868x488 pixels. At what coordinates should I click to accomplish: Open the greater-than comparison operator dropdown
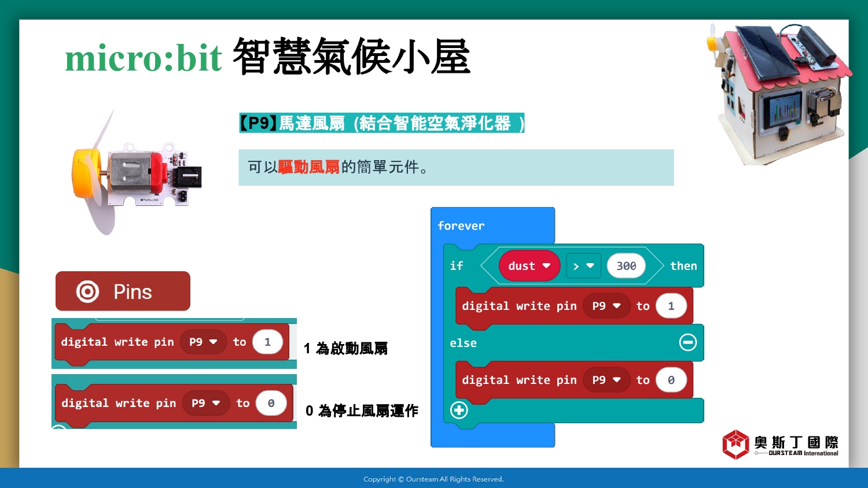click(x=583, y=266)
